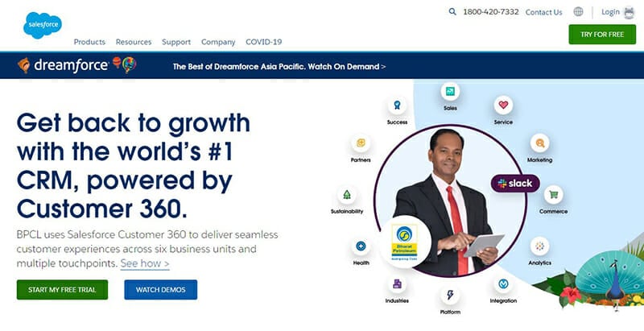Image resolution: width=644 pixels, height=331 pixels.
Task: Select the Integration icon
Action: tap(503, 283)
